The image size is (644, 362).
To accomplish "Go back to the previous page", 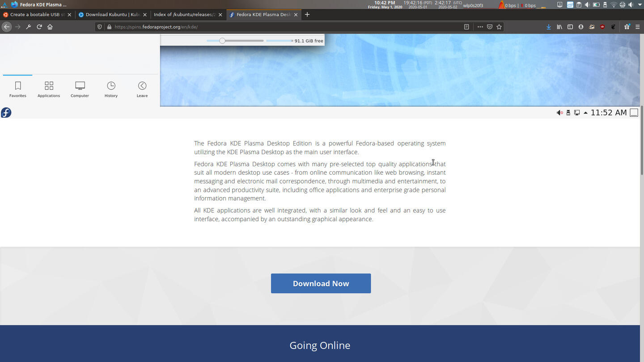I will pyautogui.click(x=6, y=27).
